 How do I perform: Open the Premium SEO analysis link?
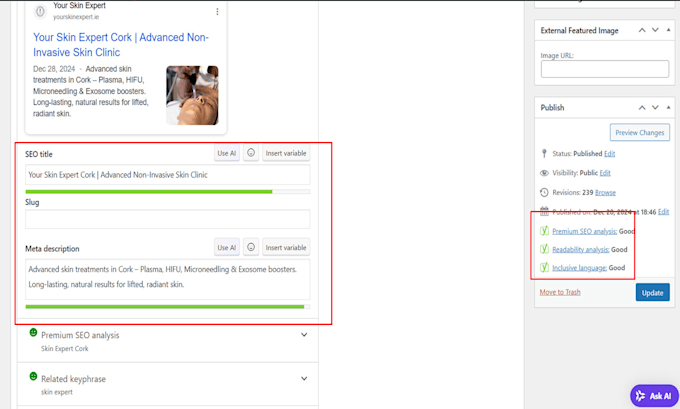pyautogui.click(x=584, y=231)
